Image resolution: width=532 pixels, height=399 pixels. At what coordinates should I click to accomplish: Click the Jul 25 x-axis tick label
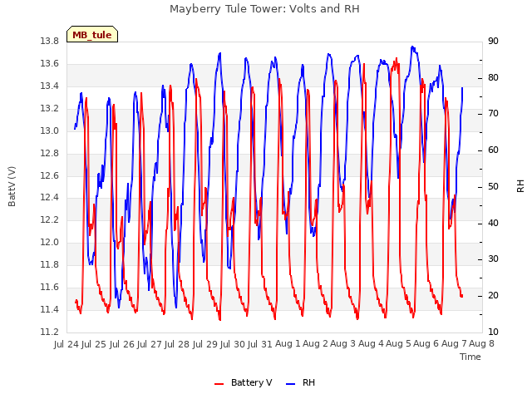coord(94,344)
